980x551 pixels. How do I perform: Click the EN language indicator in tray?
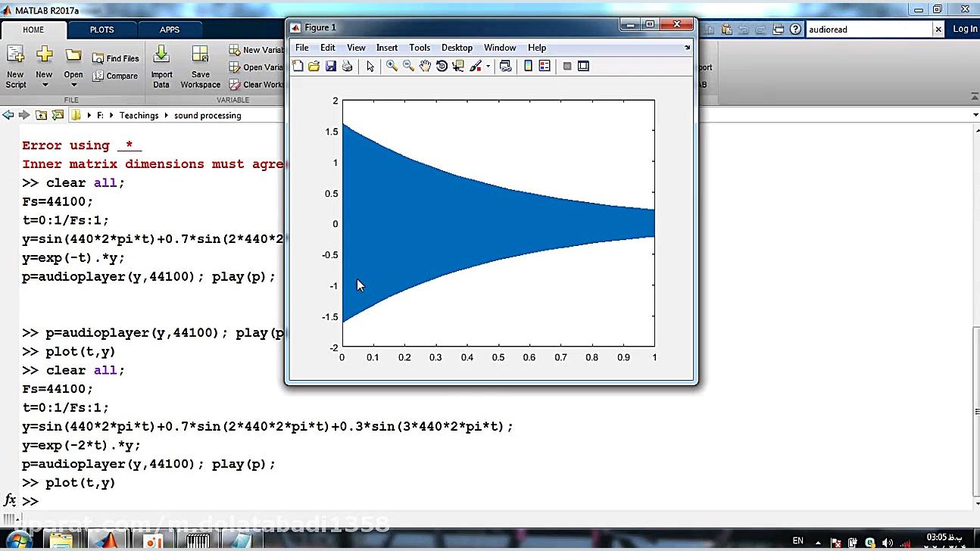point(797,541)
